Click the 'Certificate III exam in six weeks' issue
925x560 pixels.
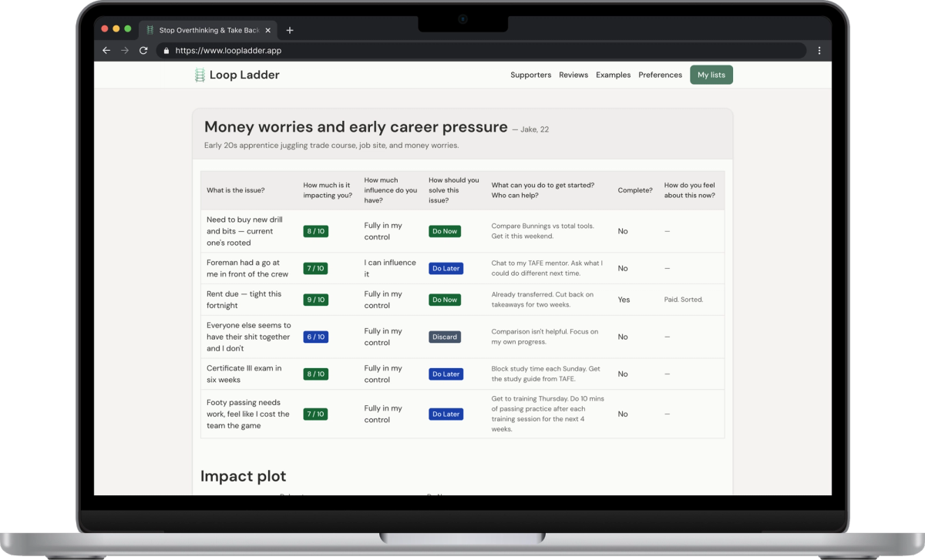point(244,374)
